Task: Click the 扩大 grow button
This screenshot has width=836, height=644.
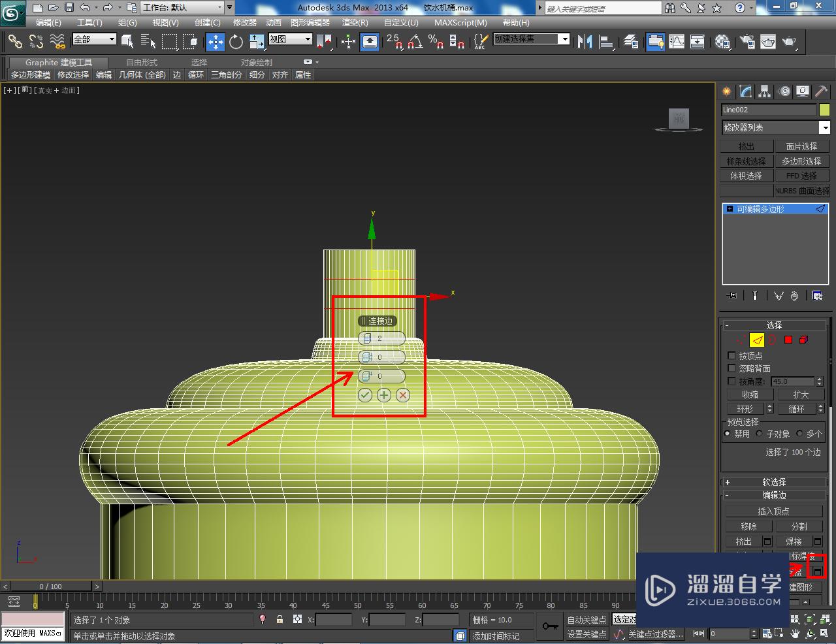Action: (x=801, y=394)
